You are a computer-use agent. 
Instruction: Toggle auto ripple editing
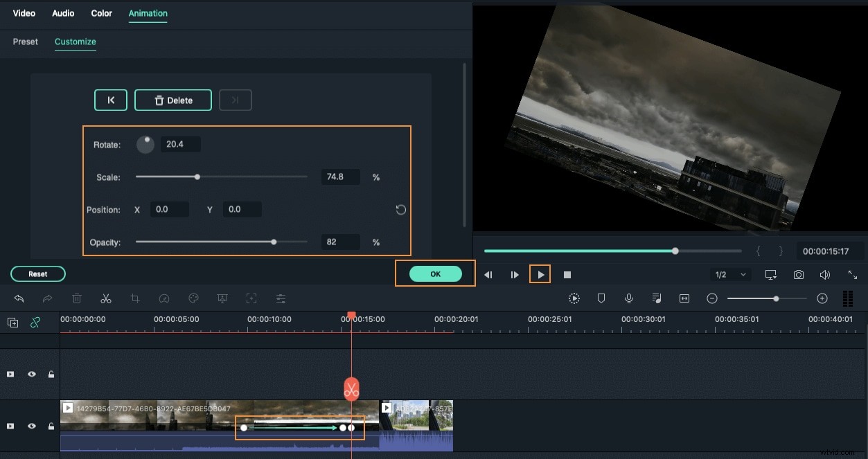(35, 322)
